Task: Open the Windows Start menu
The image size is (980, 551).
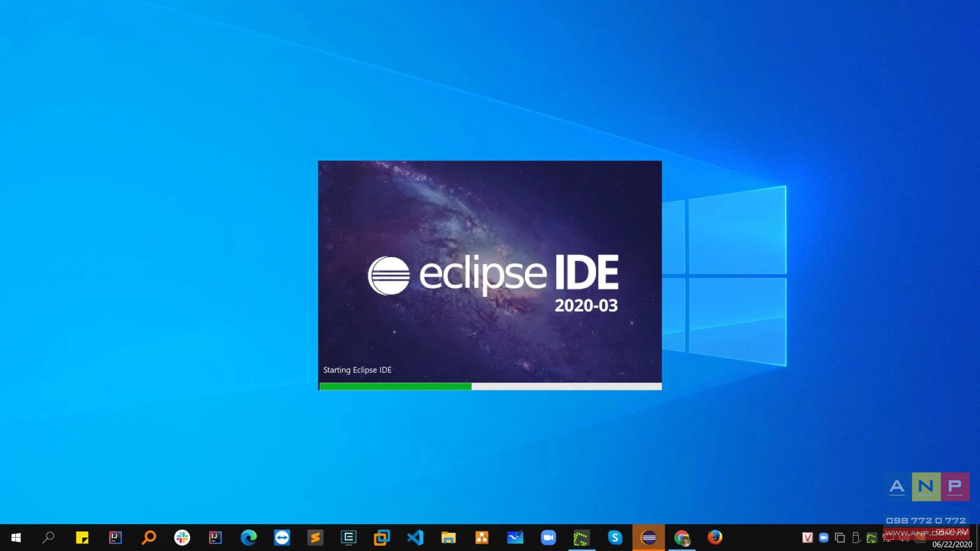Action: [16, 538]
